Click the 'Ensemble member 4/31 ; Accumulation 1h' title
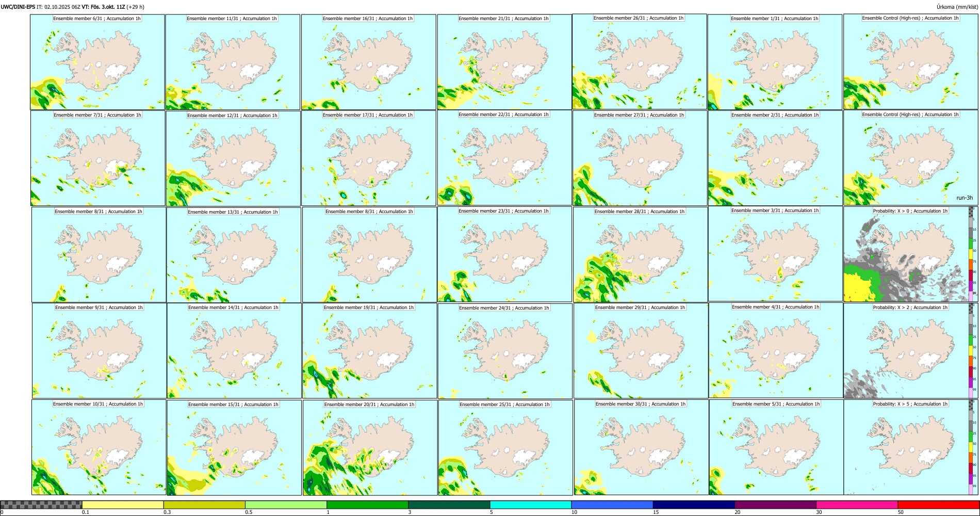This screenshot has height=516, width=980. 775,307
